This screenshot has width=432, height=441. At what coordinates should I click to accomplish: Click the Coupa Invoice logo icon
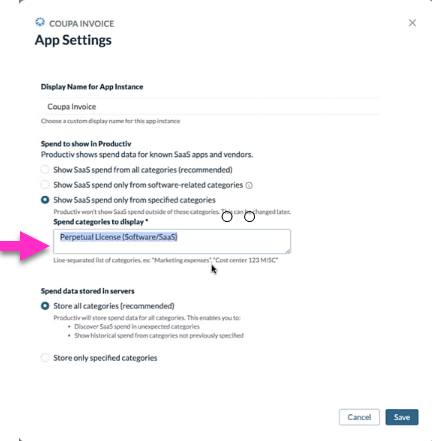click(x=40, y=22)
